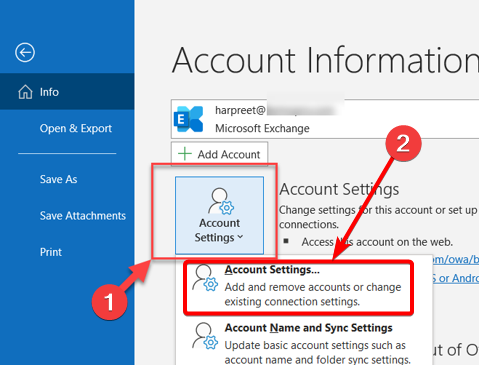Click the Info home icon
The width and height of the screenshot is (480, 365).
25,92
